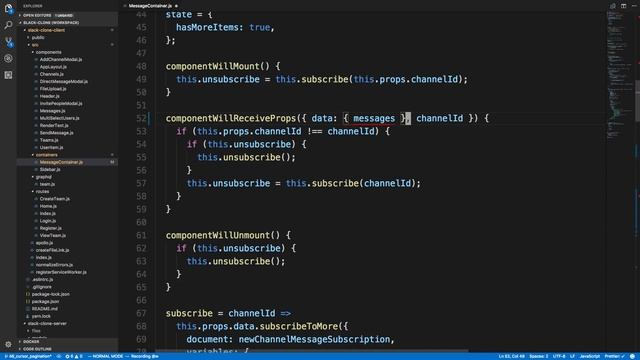Open Teams.js file
The image size is (640, 360).
pyautogui.click(x=49, y=140)
